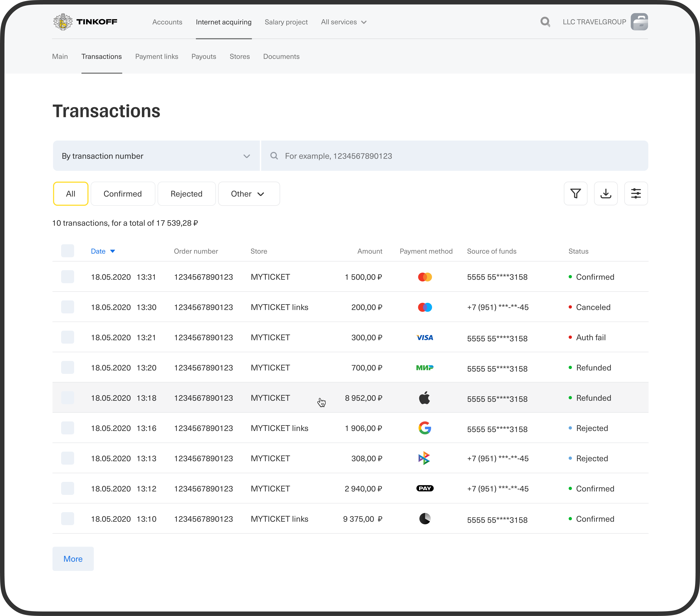Screen dimensions: 700x616
Task: Toggle the select-all checkbox in the table header
Action: (67, 251)
